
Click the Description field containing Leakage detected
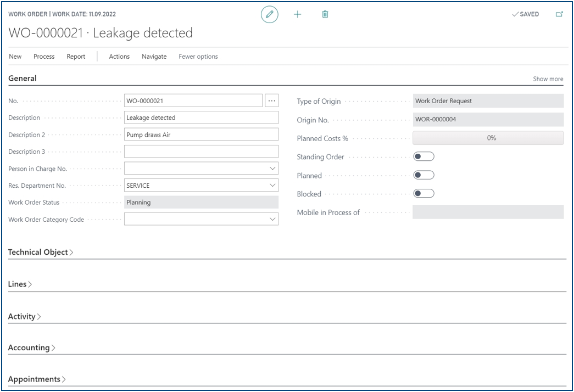tap(202, 117)
